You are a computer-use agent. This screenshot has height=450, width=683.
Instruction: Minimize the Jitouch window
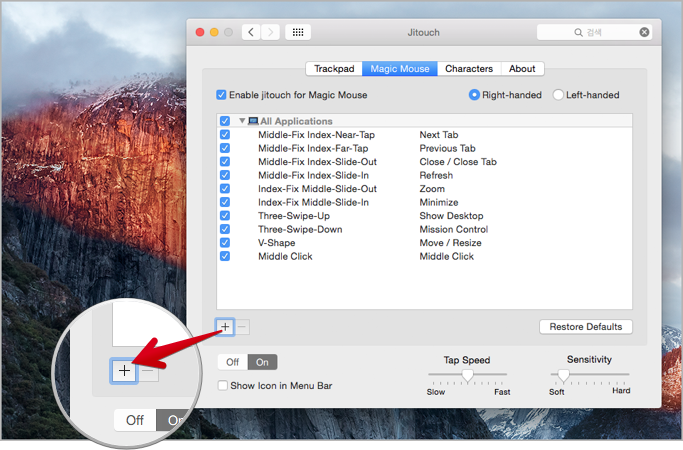tap(214, 32)
